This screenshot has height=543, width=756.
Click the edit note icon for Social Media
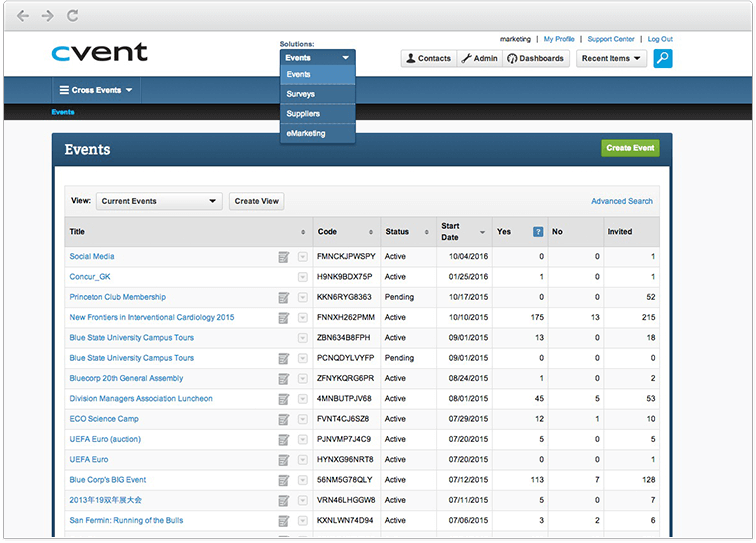pyautogui.click(x=284, y=257)
